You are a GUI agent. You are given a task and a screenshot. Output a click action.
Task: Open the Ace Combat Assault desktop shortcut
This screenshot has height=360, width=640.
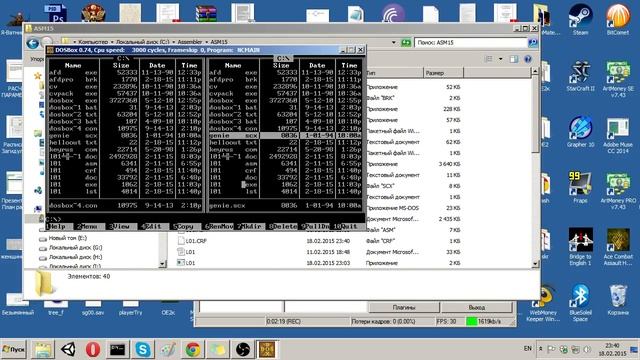pyautogui.click(x=618, y=246)
